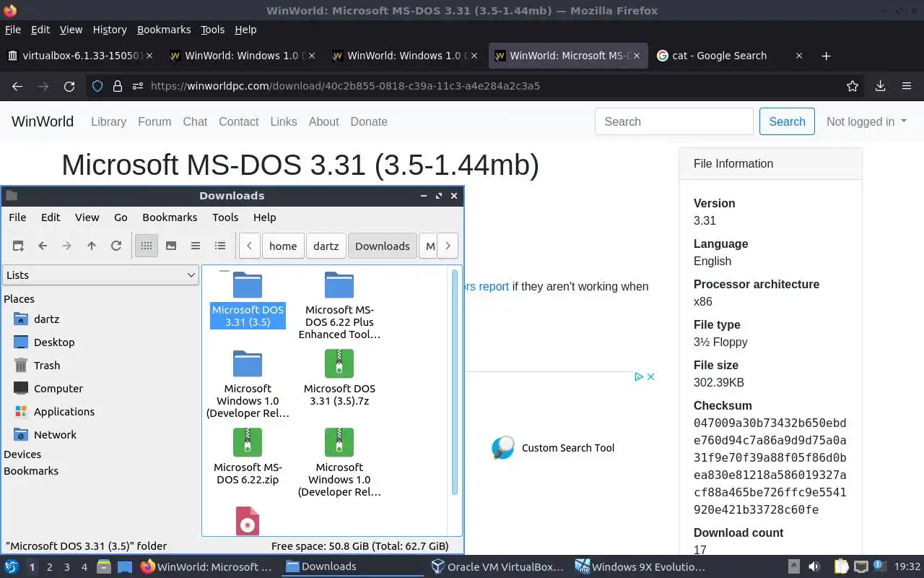Open the Donate link on WinWorld
Viewport: 924px width, 578px height.
point(369,121)
